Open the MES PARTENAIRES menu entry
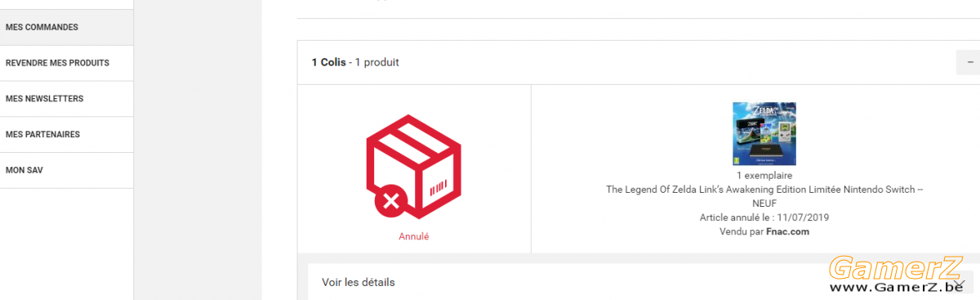The image size is (980, 300). tap(66, 135)
